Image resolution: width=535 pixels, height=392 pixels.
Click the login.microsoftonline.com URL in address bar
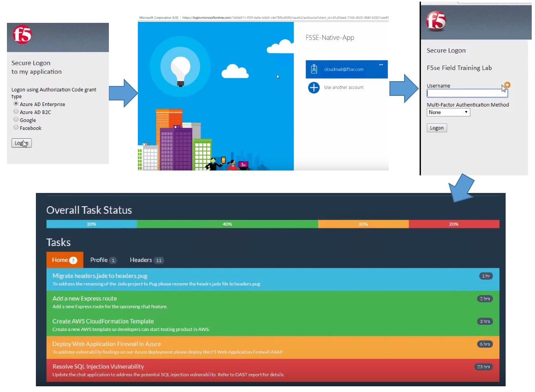[x=285, y=18]
